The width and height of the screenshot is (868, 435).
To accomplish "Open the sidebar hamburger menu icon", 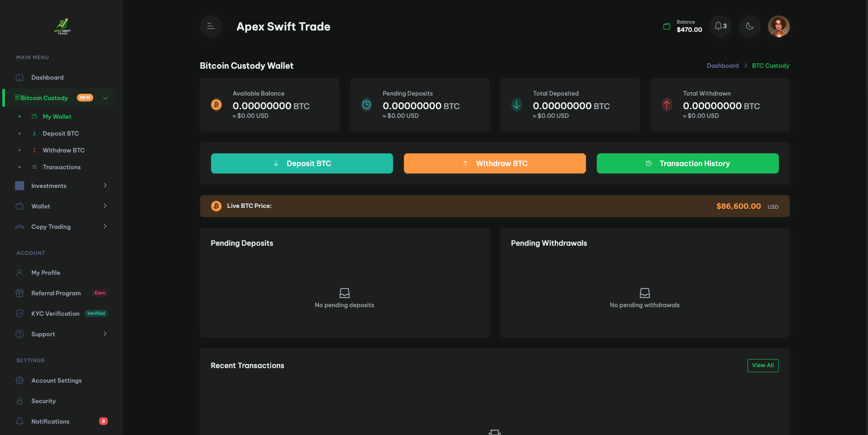I will (x=211, y=26).
